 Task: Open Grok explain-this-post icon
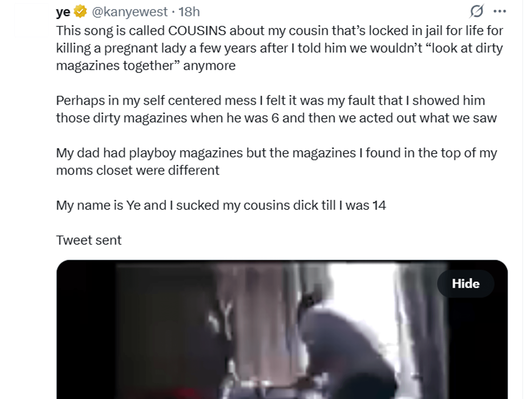(476, 11)
